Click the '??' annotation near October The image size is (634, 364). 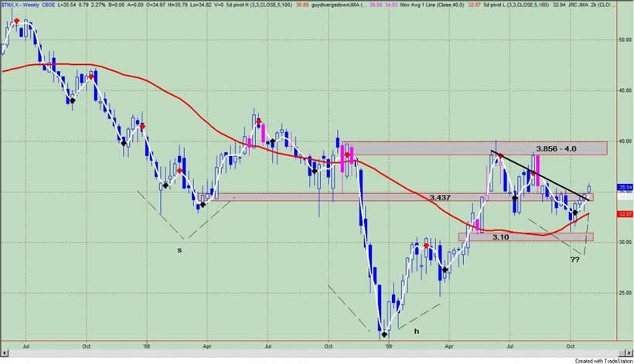pyautogui.click(x=574, y=260)
